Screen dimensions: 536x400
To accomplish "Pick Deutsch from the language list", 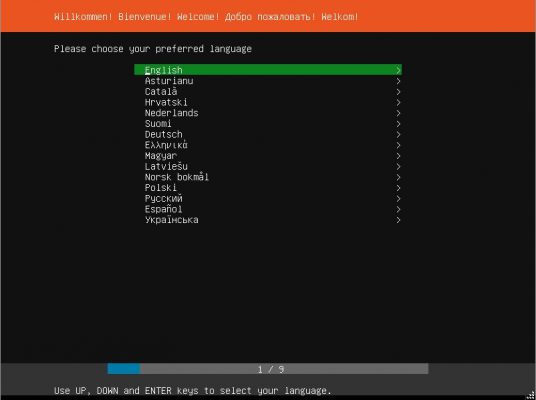I will pyautogui.click(x=268, y=134).
